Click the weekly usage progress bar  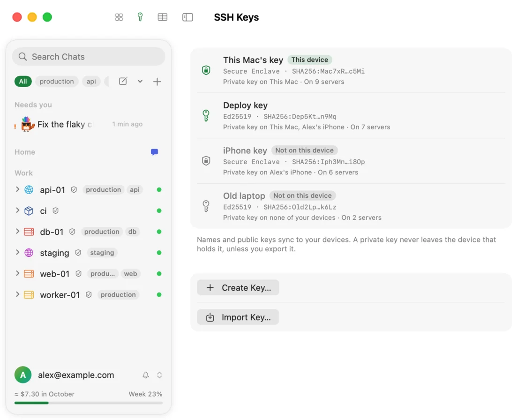point(89,403)
